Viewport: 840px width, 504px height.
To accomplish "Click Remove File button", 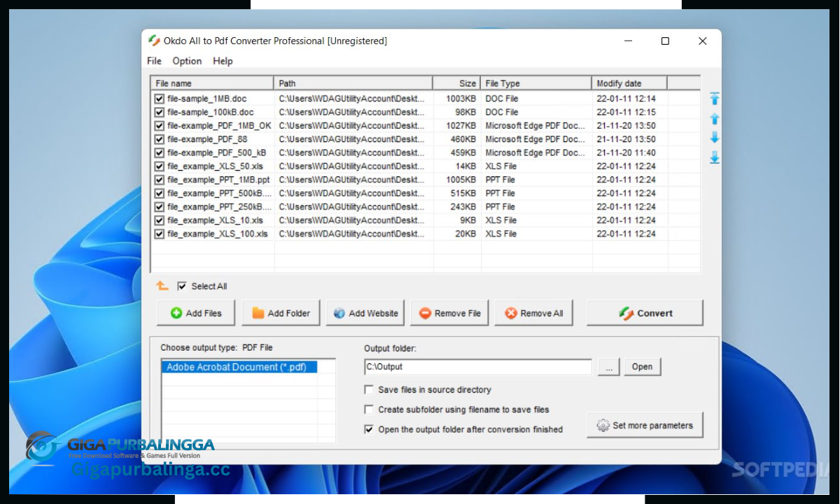I will click(x=449, y=313).
